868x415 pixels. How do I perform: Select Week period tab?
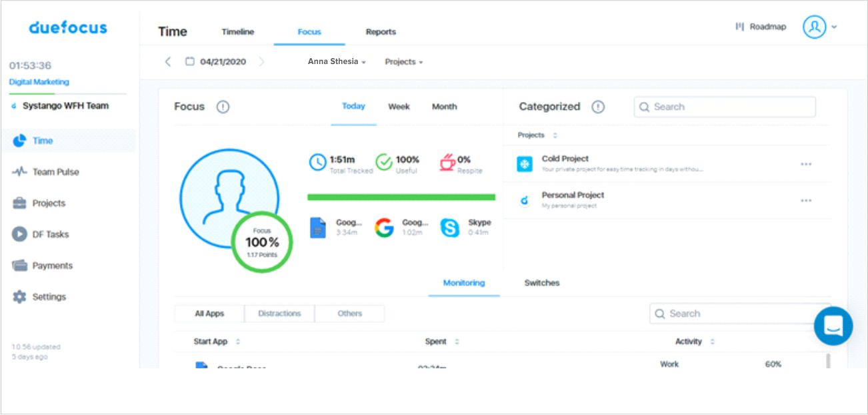399,107
